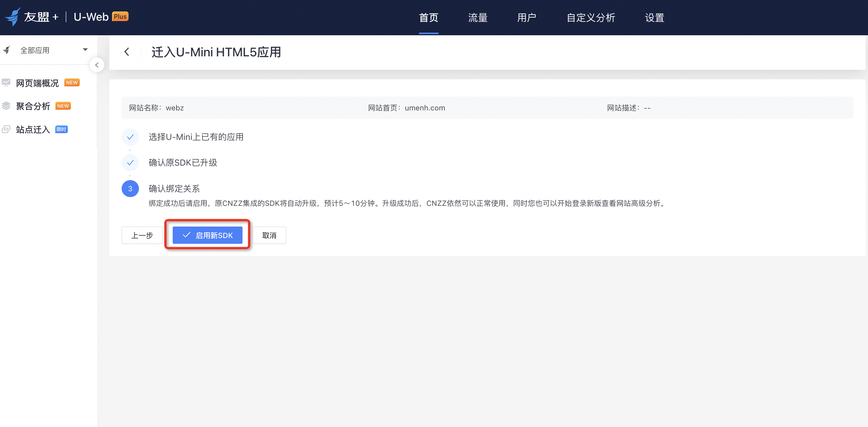Open 聚合分析 in the sidebar
Viewport: 868px width, 427px height.
click(33, 106)
